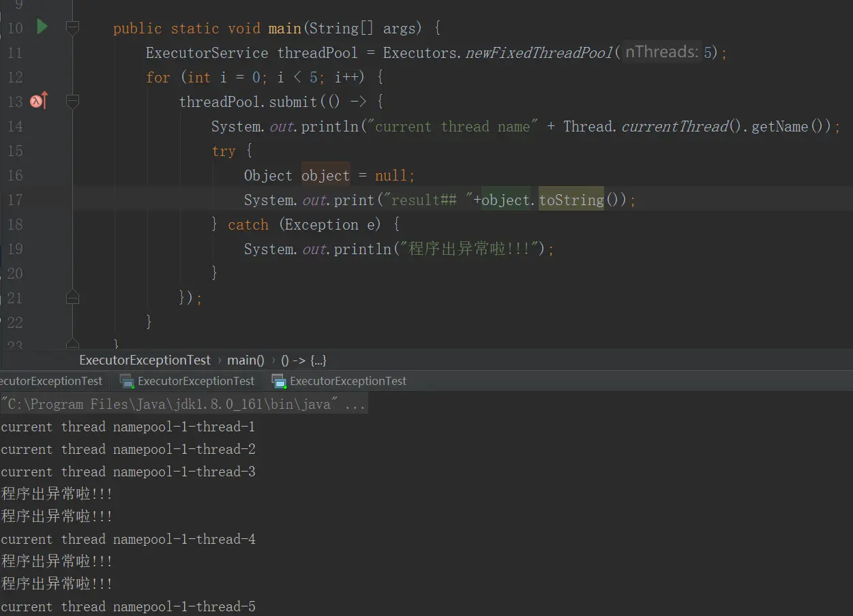853x616 pixels.
Task: Click lambda gutter icon on line 13
Action: (39, 101)
